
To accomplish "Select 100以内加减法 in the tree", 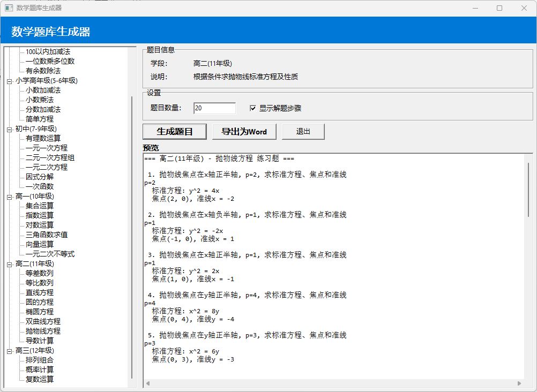I will tap(48, 52).
